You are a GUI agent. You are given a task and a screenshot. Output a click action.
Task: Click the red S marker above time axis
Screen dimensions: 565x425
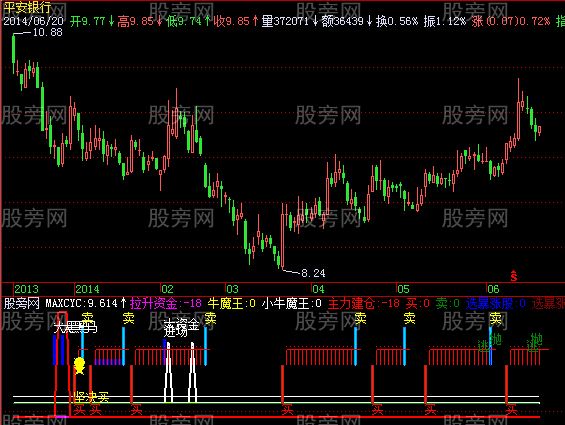click(x=514, y=276)
